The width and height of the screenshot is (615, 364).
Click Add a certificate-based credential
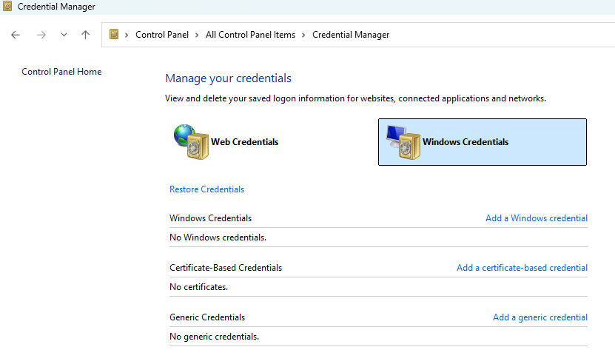(522, 268)
